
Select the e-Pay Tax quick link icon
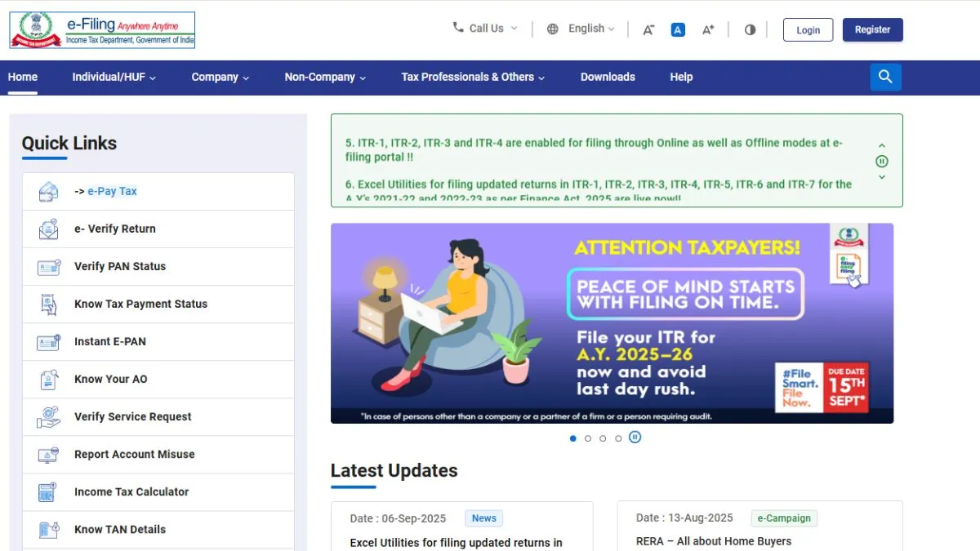tap(48, 190)
